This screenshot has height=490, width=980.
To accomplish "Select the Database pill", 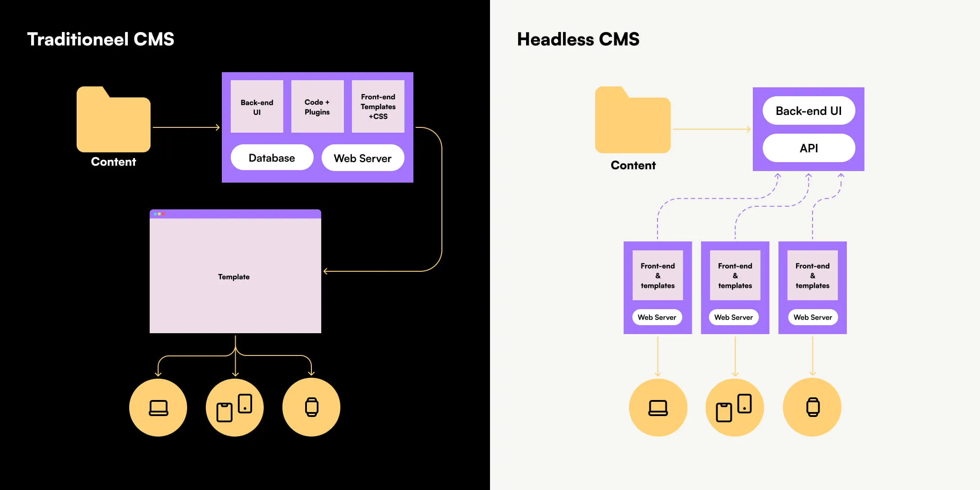I will (x=272, y=158).
